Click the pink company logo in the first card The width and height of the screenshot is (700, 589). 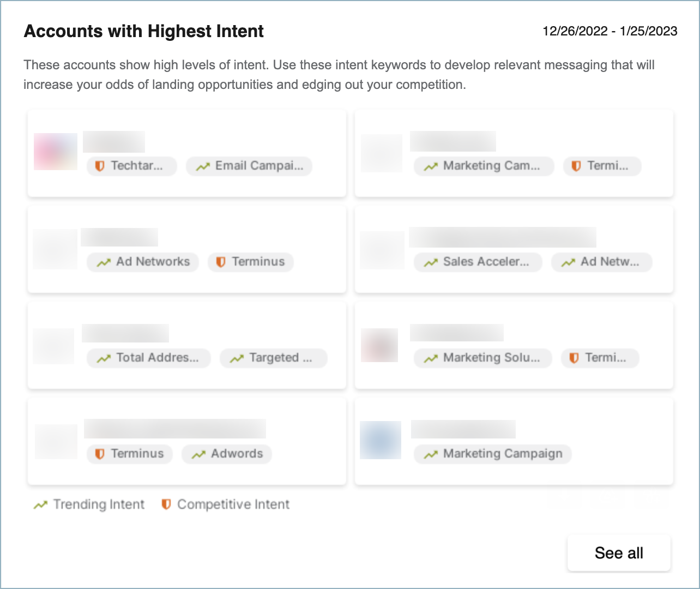[55, 152]
